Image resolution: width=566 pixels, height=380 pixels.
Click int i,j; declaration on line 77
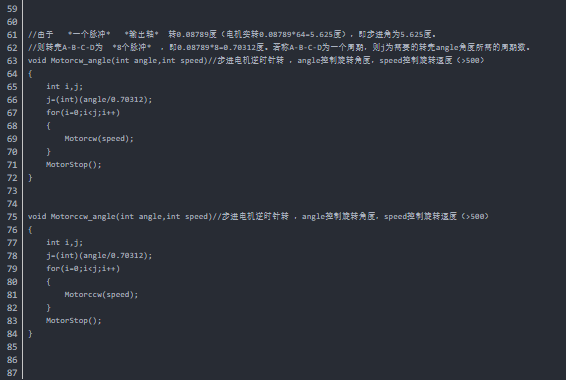[65, 243]
